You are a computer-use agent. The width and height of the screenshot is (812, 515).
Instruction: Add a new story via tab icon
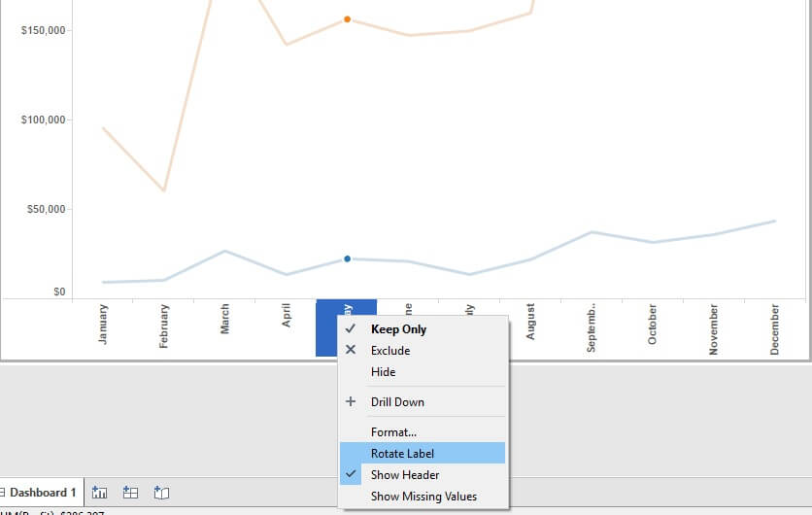(161, 493)
